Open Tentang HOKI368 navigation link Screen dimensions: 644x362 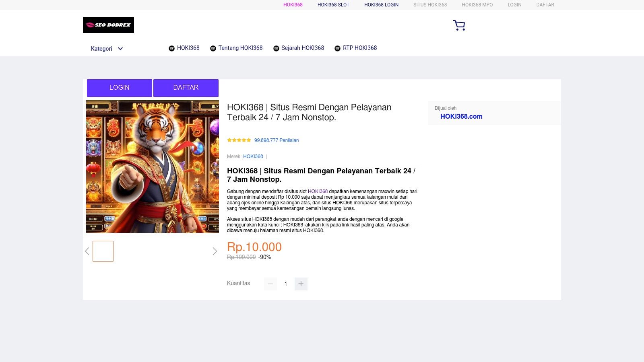[240, 48]
